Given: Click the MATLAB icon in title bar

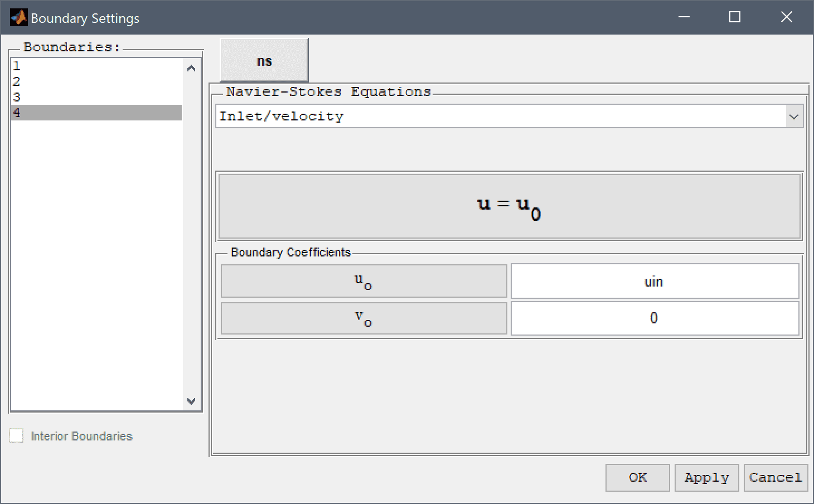Looking at the screenshot, I should [x=18, y=17].
